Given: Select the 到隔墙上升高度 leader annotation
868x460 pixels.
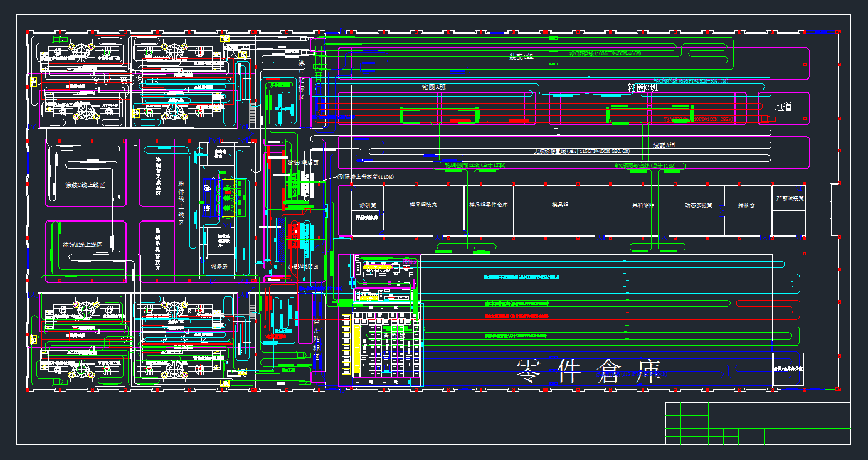Looking at the screenshot, I should (366, 178).
